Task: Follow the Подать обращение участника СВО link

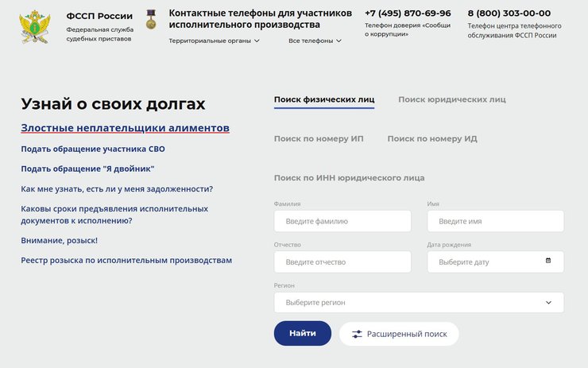Action: [x=93, y=149]
